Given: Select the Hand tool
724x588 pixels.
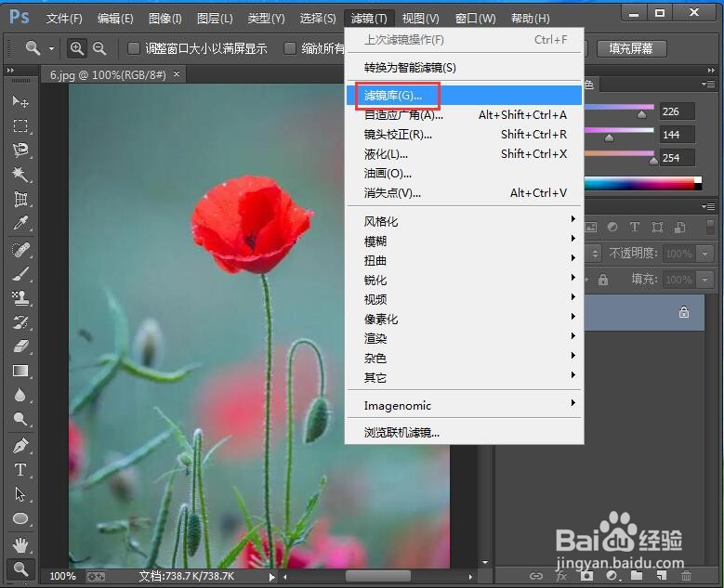Looking at the screenshot, I should 20,545.
